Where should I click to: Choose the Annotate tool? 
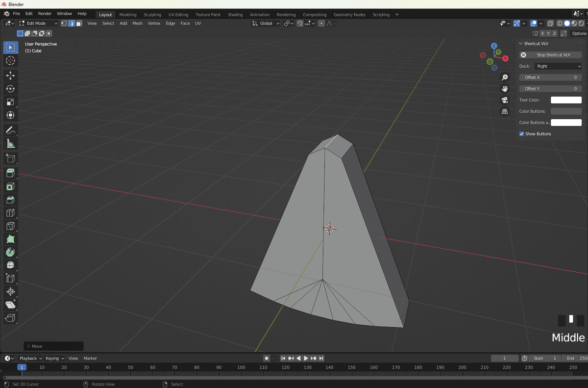coord(10,130)
